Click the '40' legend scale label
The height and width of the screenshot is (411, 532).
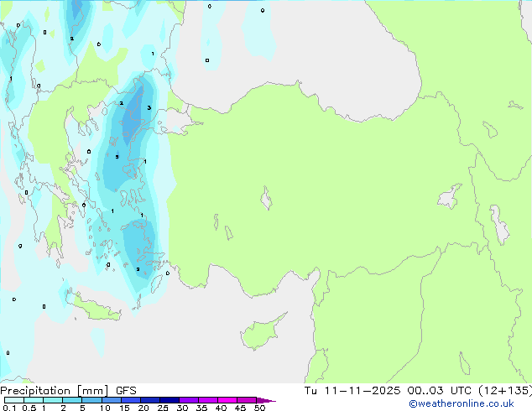pos(221,408)
